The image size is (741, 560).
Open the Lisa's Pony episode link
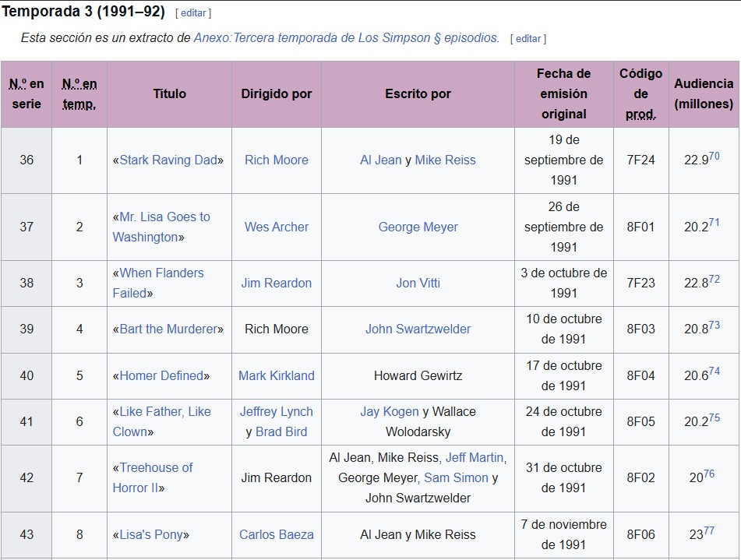(151, 534)
